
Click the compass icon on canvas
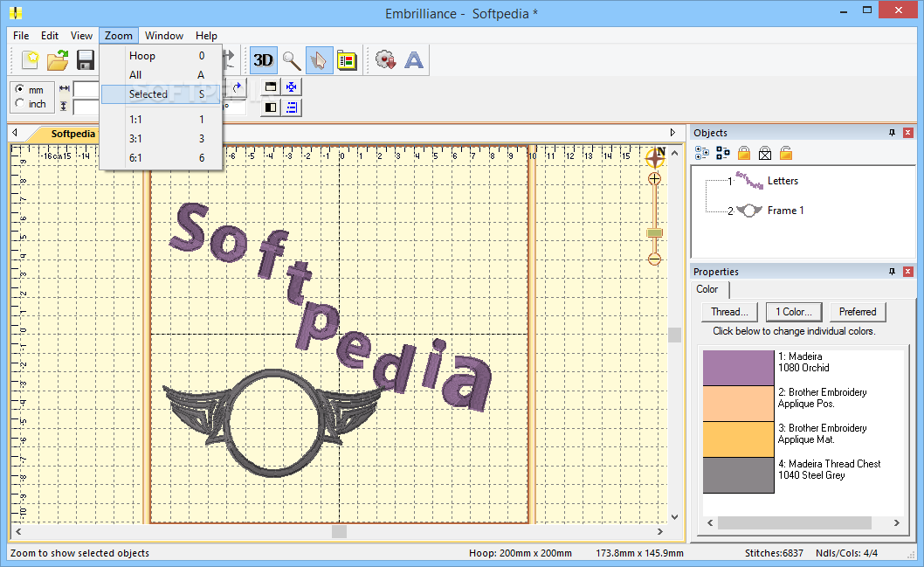click(x=655, y=157)
